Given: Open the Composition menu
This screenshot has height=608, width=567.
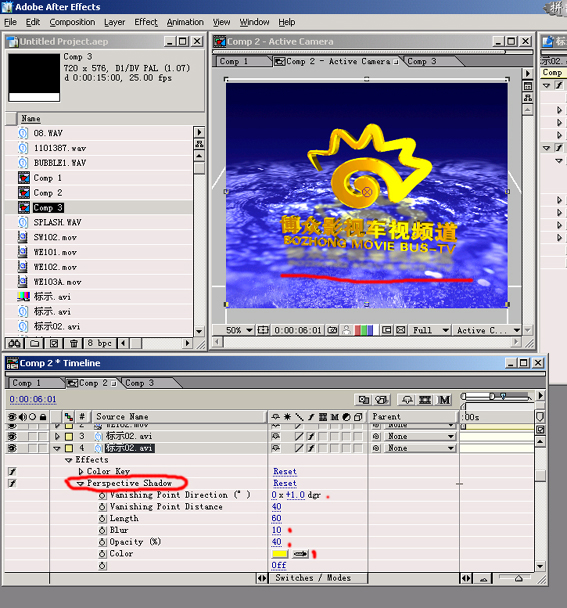Looking at the screenshot, I should (72, 22).
